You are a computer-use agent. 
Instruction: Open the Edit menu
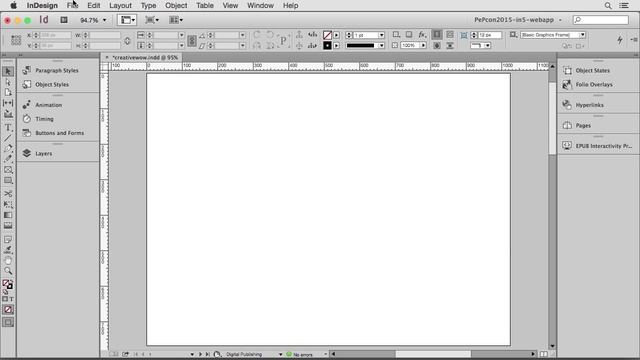(93, 6)
